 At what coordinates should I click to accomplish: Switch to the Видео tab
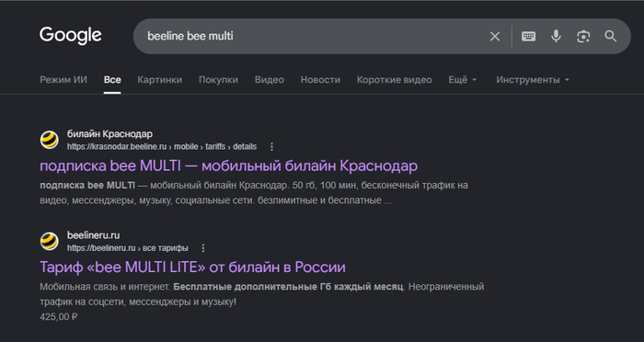click(269, 80)
